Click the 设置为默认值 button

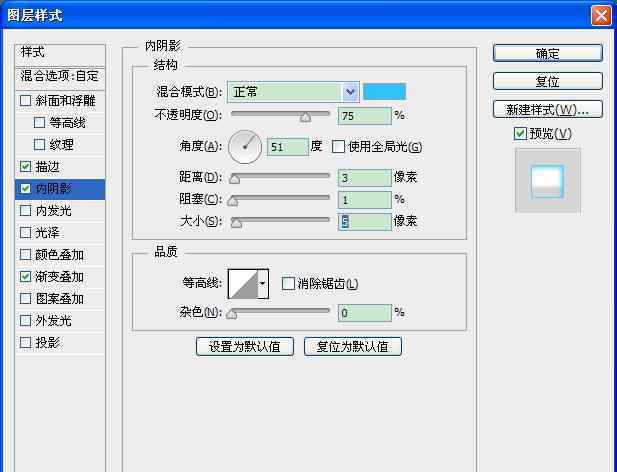[245, 347]
